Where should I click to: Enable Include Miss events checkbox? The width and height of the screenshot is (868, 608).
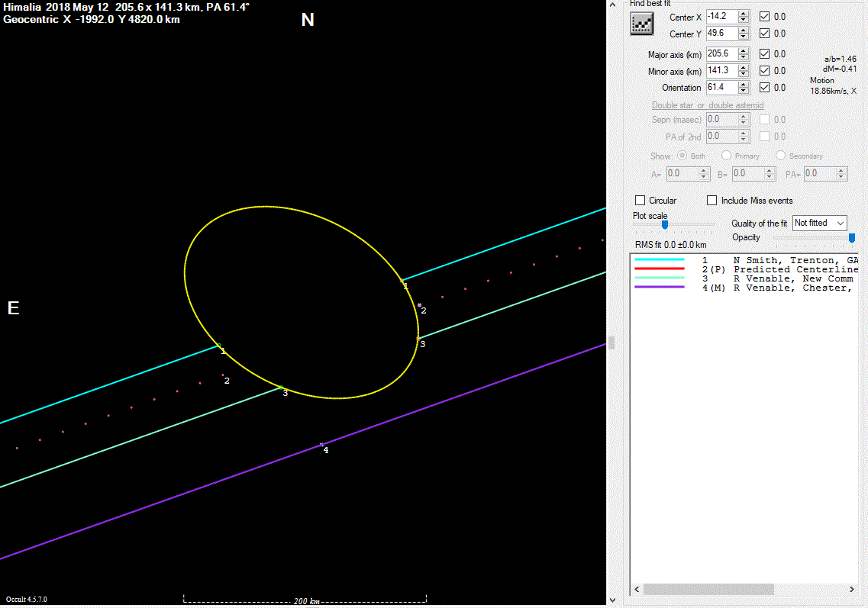(x=712, y=201)
